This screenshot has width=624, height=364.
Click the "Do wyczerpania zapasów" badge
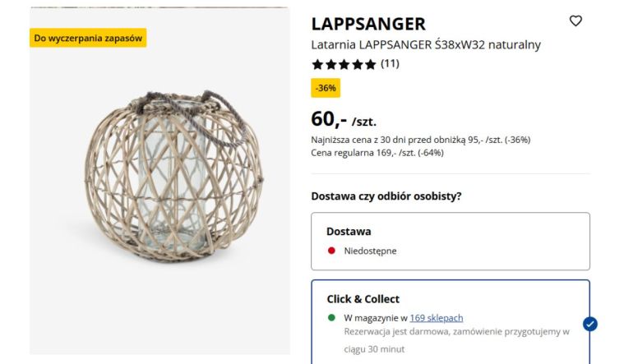click(88, 38)
